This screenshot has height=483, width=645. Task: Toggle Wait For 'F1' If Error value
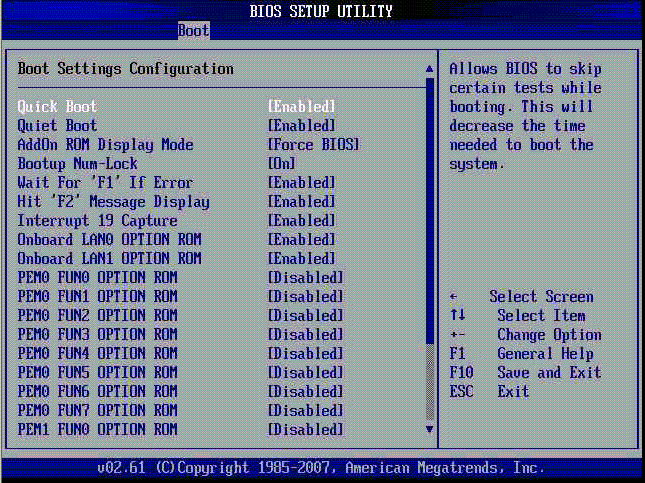point(302,183)
